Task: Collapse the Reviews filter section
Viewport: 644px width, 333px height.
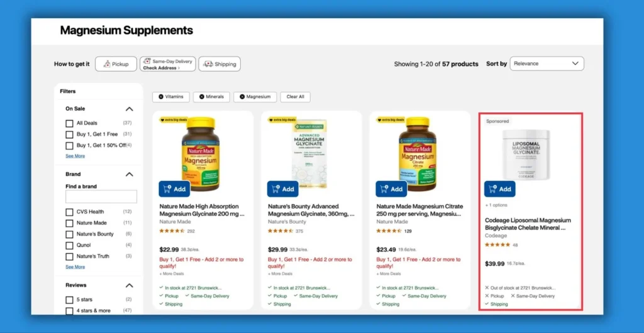Action: click(130, 285)
